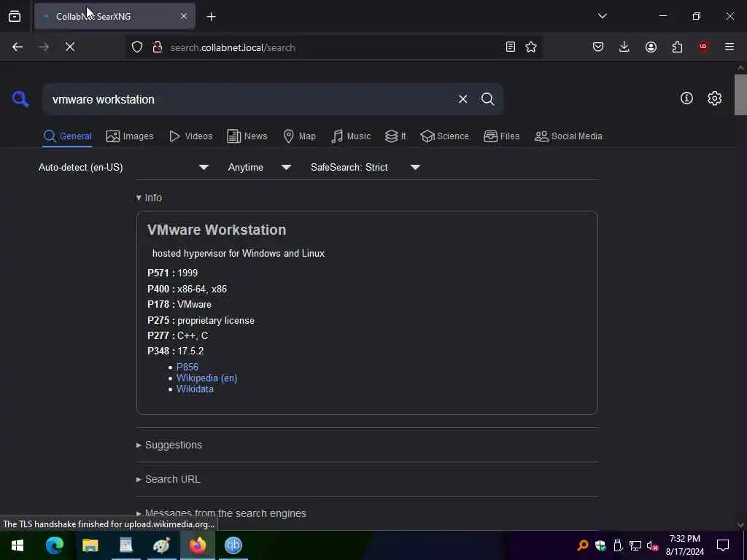Open File Explorer from taskbar

click(90, 545)
